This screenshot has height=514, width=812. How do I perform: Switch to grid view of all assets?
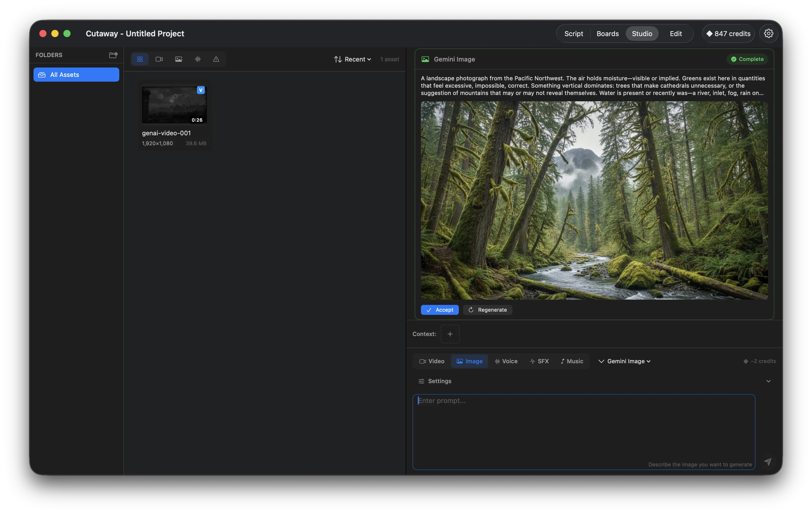[x=140, y=59]
